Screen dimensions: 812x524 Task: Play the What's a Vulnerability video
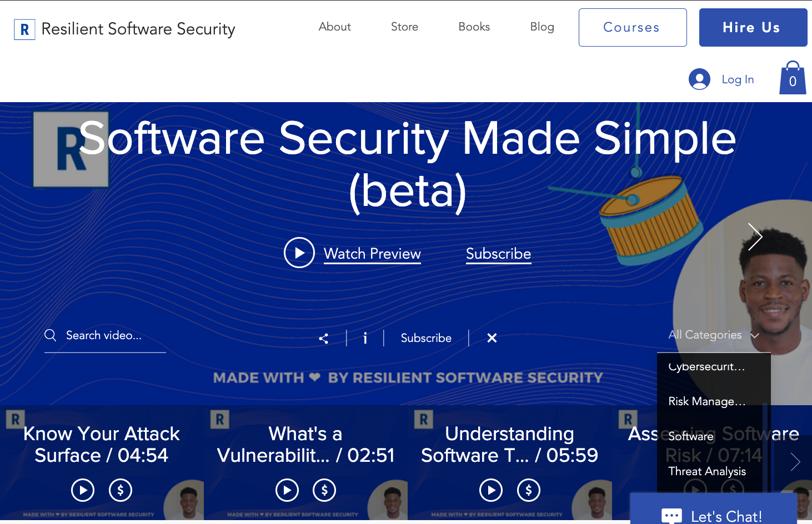[x=287, y=490]
